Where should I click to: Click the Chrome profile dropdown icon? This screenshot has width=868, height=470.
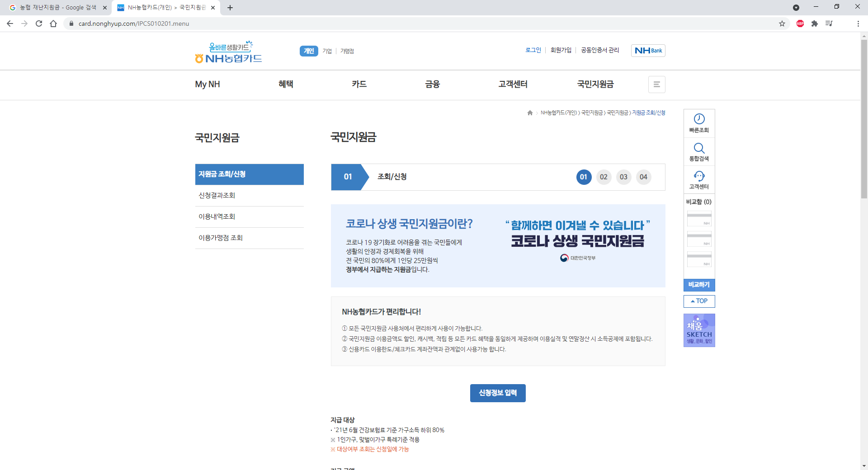point(796,8)
